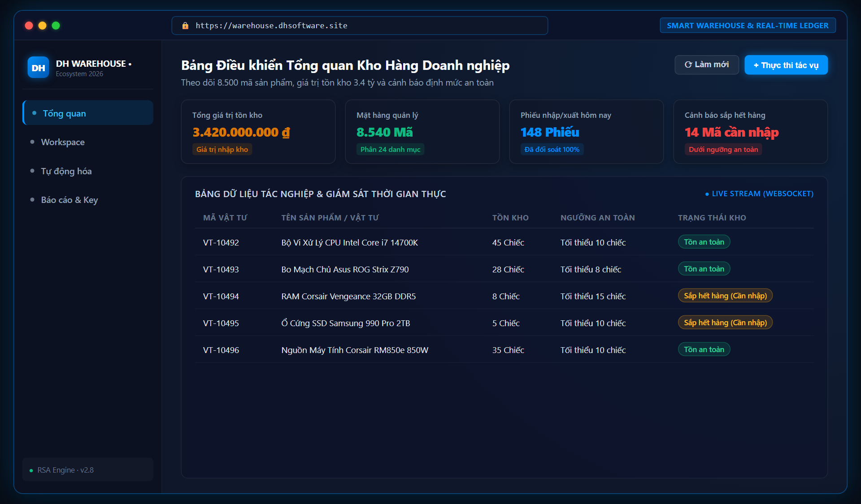861x504 pixels.
Task: Go to Tự động hóa section
Action: click(x=88, y=171)
